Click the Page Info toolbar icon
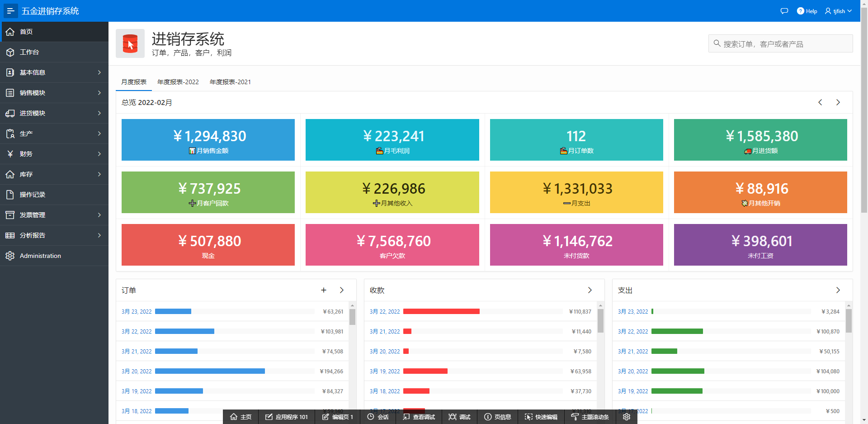Image resolution: width=868 pixels, height=424 pixels. 497,417
